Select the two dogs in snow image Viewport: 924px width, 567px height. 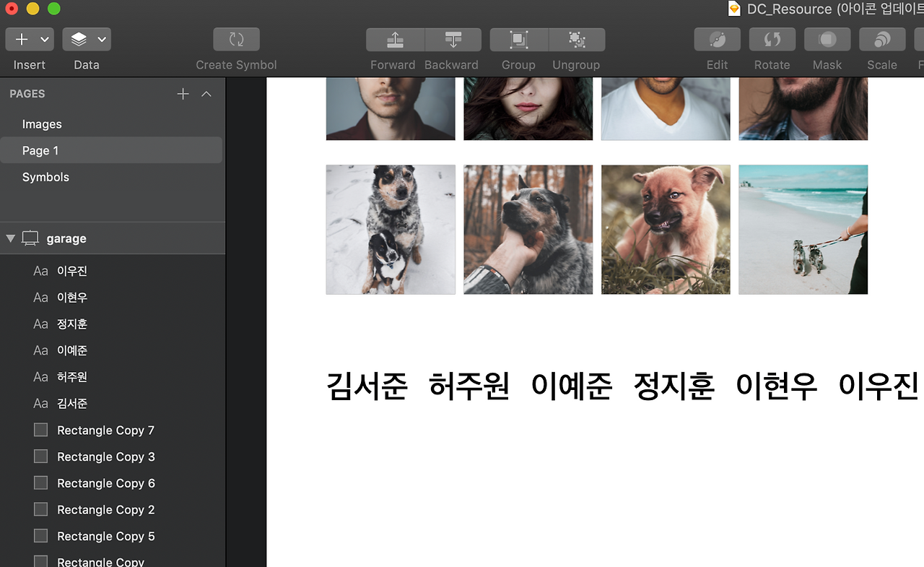coord(391,230)
